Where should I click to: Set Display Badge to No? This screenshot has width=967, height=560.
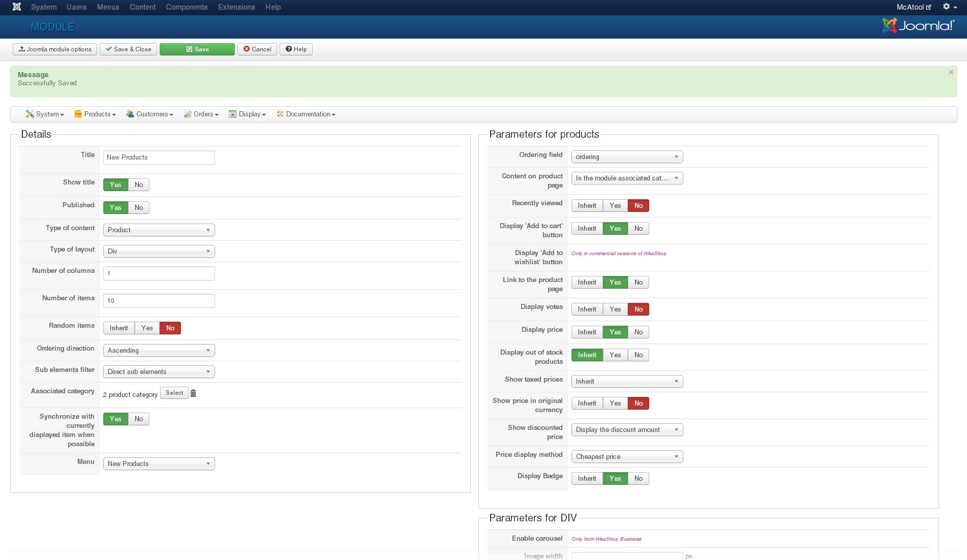pyautogui.click(x=639, y=478)
